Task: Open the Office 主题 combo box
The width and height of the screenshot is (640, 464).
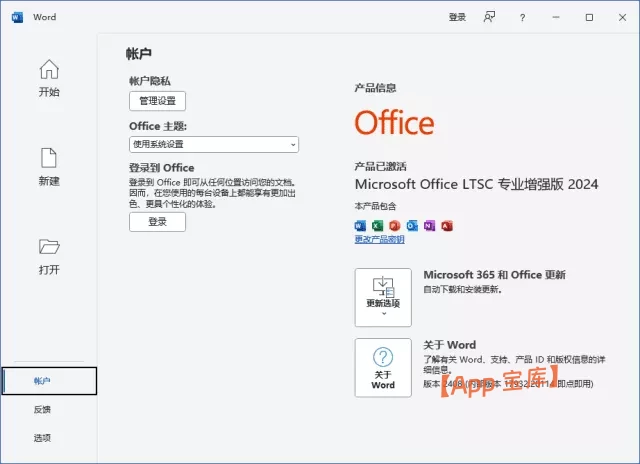Action: [214, 144]
